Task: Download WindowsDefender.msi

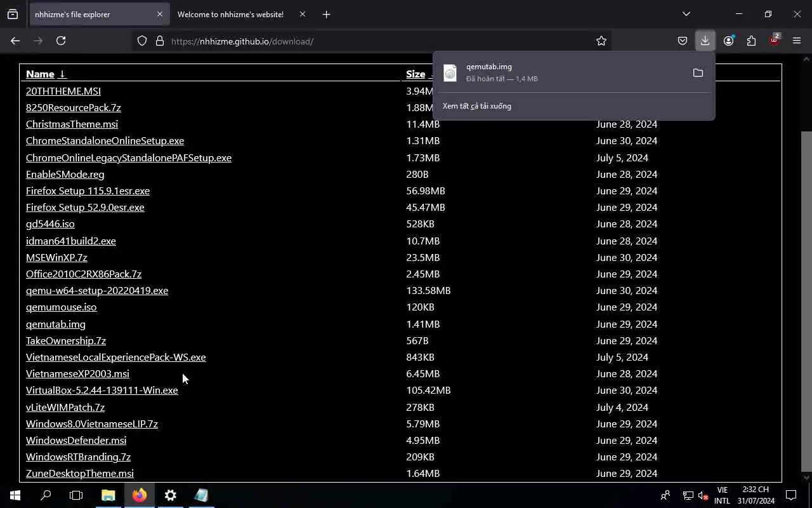Action: pyautogui.click(x=76, y=440)
